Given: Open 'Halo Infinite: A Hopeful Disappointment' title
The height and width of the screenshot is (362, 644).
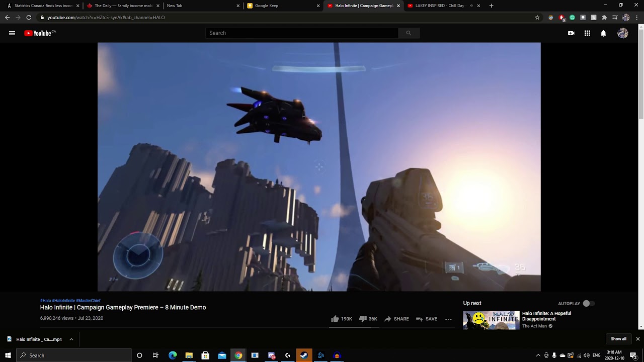Looking at the screenshot, I should click(x=546, y=316).
